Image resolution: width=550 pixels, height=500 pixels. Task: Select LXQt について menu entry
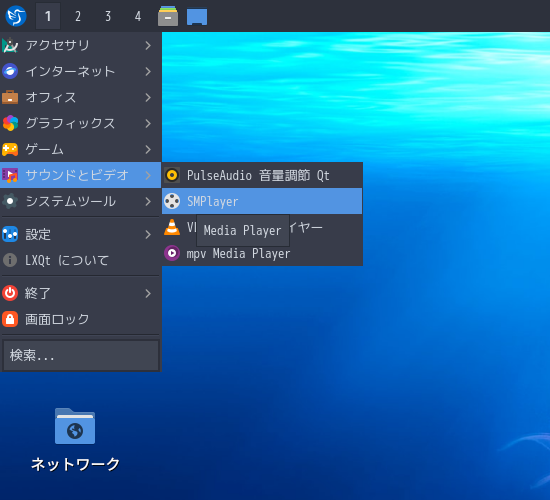tap(81, 260)
